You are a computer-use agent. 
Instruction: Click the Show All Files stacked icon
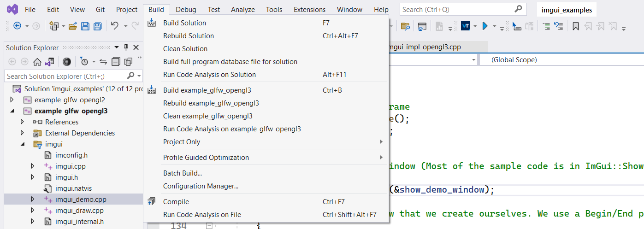(x=128, y=61)
